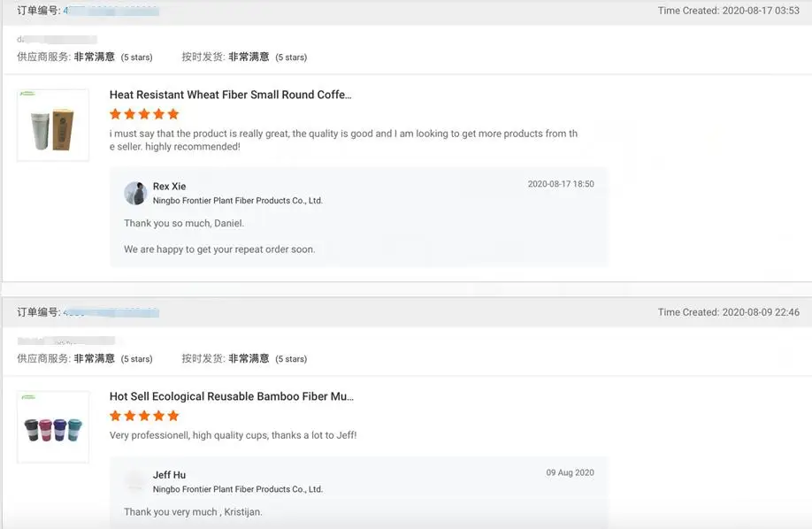Click the orange star rating under Heat Resistant title
The width and height of the screenshot is (812, 529).
pos(144,114)
